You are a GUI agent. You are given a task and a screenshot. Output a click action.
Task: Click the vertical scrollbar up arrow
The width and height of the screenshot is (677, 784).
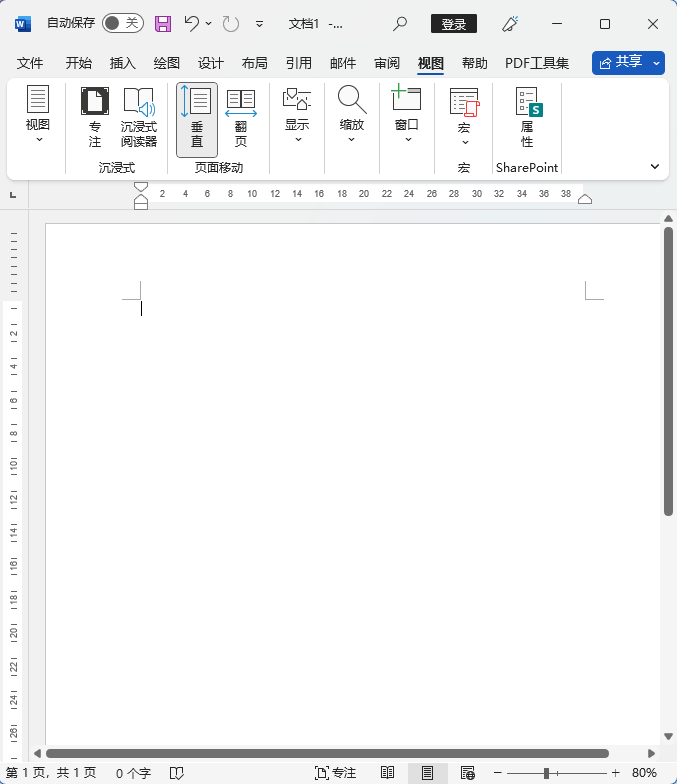(668, 218)
